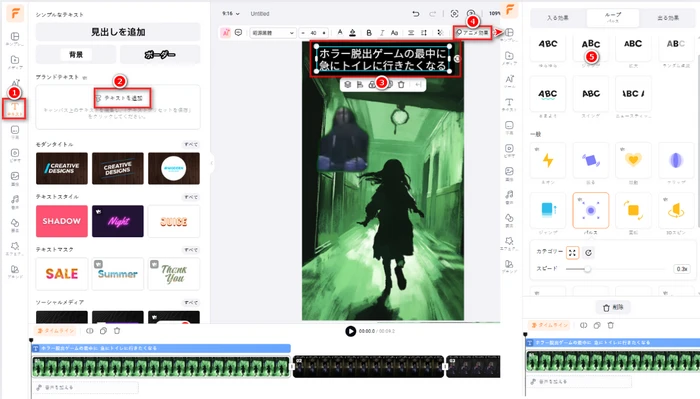Adjust the スピード speed slider
700x399 pixels.
point(616,269)
